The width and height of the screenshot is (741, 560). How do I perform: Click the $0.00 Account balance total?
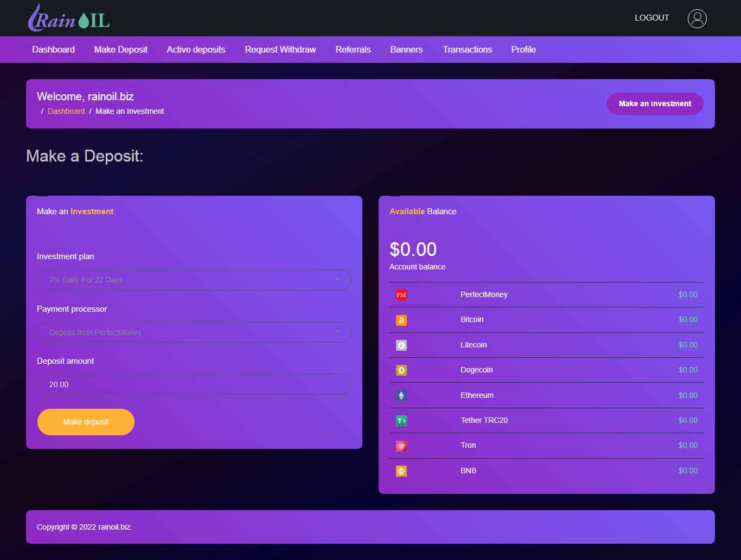click(x=413, y=249)
